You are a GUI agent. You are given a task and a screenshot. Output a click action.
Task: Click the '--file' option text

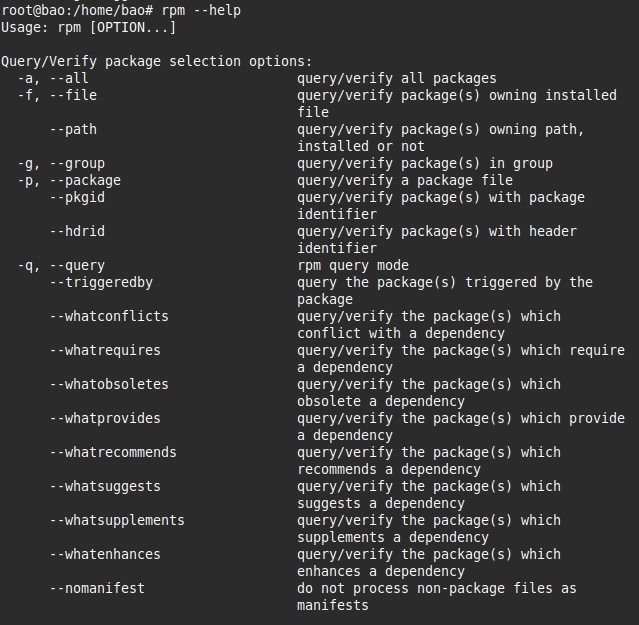click(73, 95)
